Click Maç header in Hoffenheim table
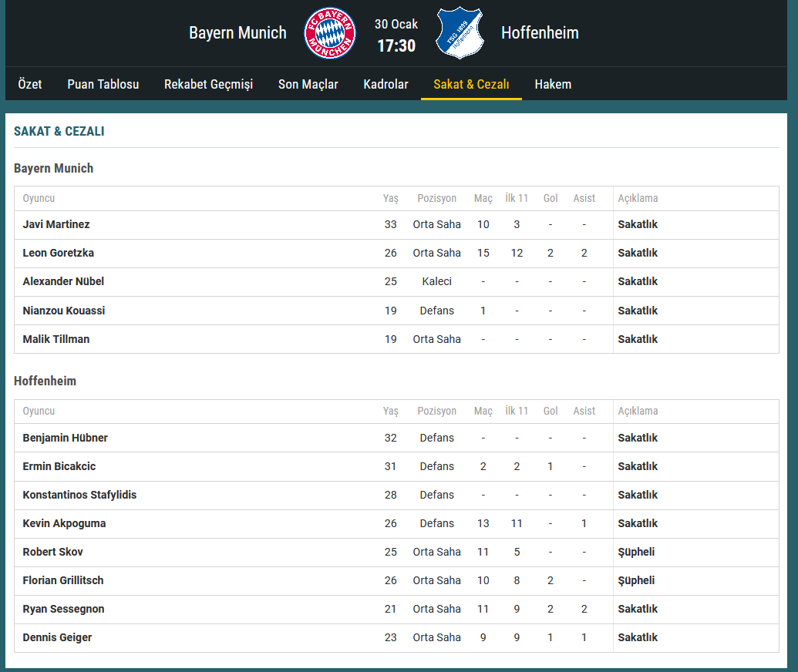This screenshot has width=798, height=672. 483,411
